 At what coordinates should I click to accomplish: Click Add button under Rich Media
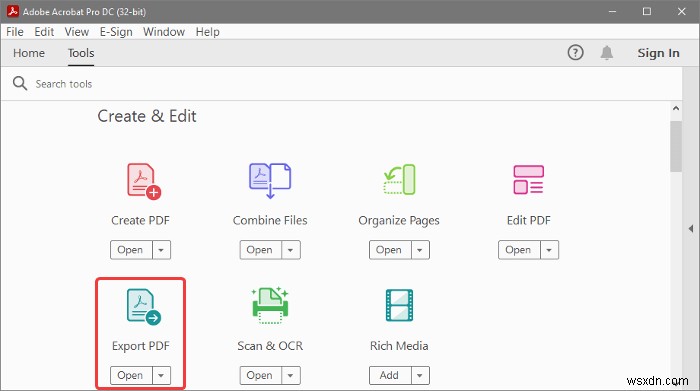pos(390,375)
